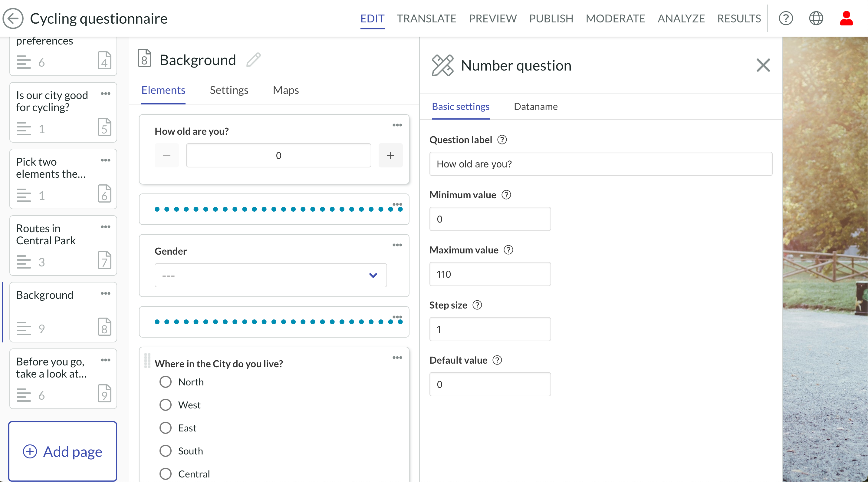Viewport: 868px width, 482px height.
Task: Increase age using the plus button
Action: pos(390,155)
